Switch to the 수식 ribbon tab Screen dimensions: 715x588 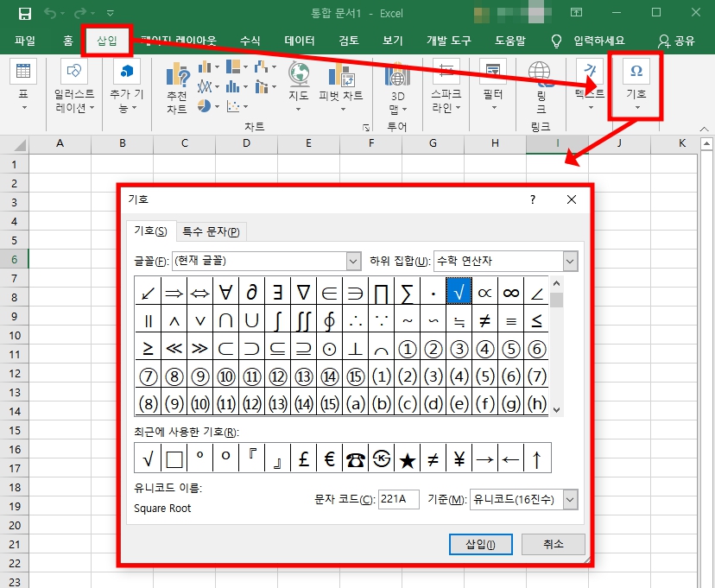tap(250, 41)
